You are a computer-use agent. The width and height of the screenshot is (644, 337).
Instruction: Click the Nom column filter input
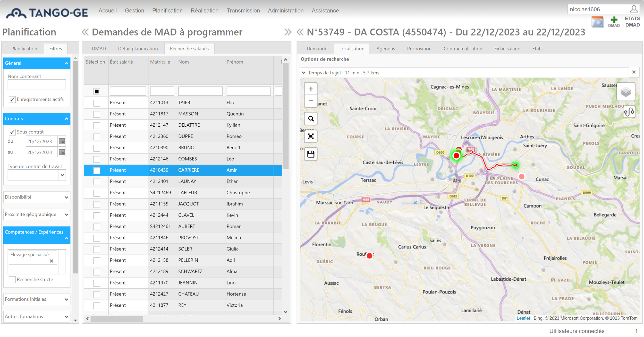[200, 91]
